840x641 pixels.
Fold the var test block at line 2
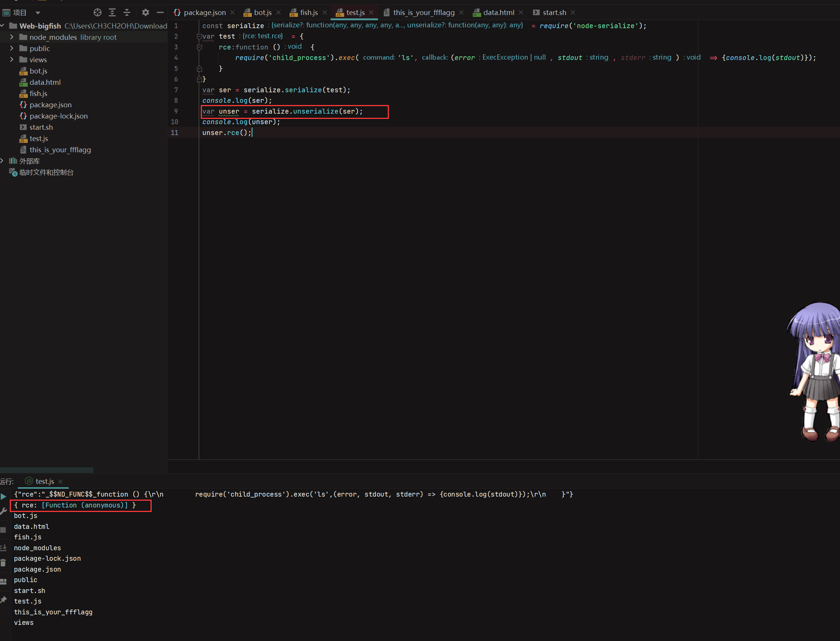tap(199, 37)
